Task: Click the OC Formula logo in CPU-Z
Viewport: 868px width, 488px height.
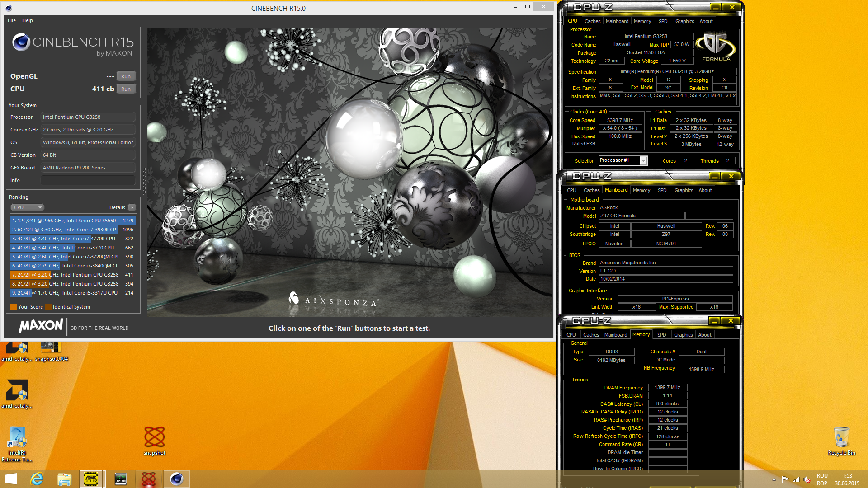Action: tap(716, 47)
